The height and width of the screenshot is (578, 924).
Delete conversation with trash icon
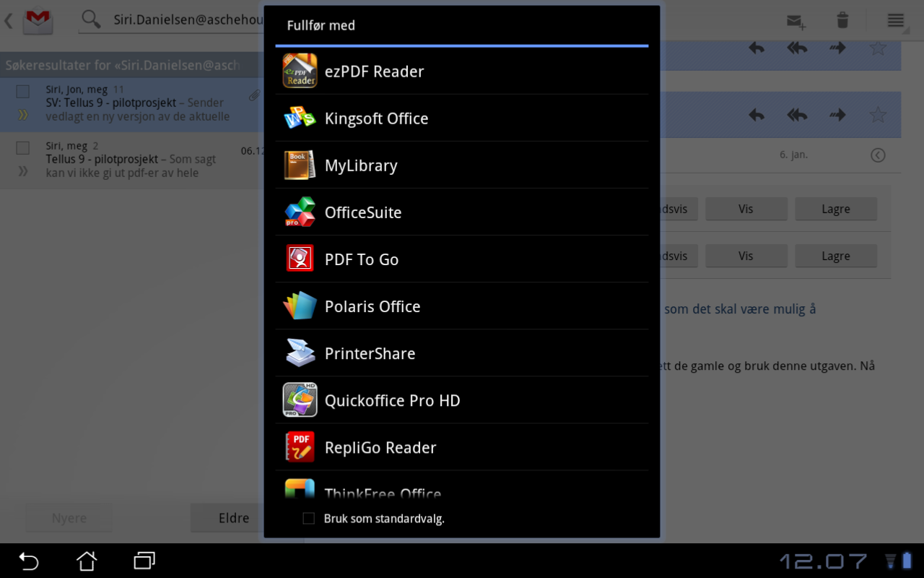pos(842,20)
